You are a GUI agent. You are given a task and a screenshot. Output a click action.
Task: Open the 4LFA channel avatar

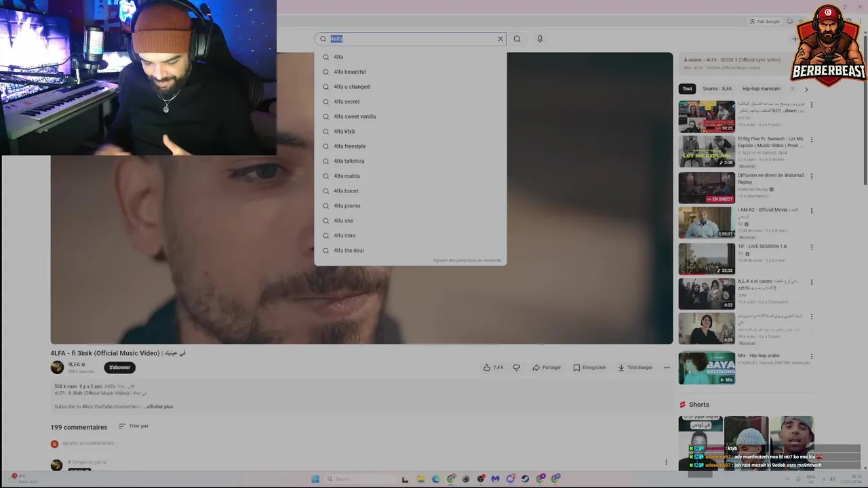[57, 367]
